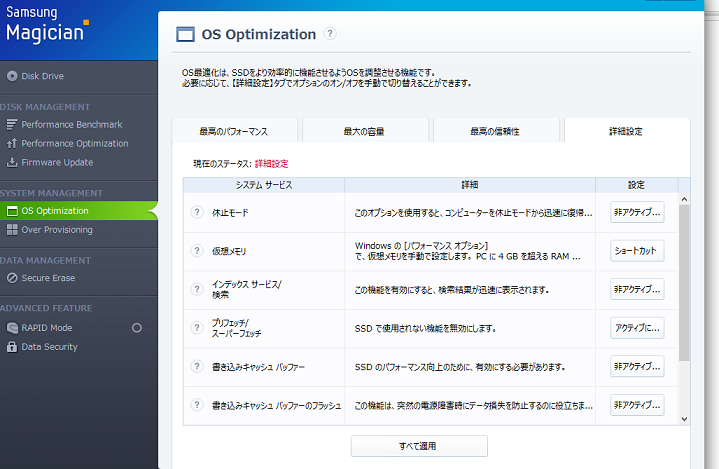Click the 仮想メモリ service name
The image size is (719, 469).
coord(229,251)
